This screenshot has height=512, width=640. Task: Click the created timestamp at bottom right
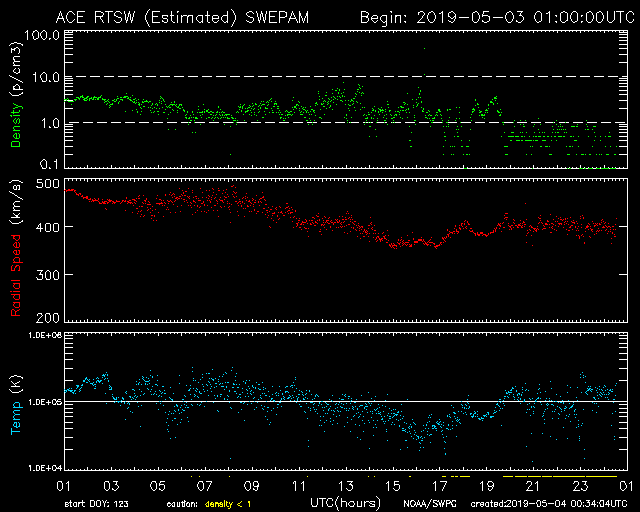[546, 503]
